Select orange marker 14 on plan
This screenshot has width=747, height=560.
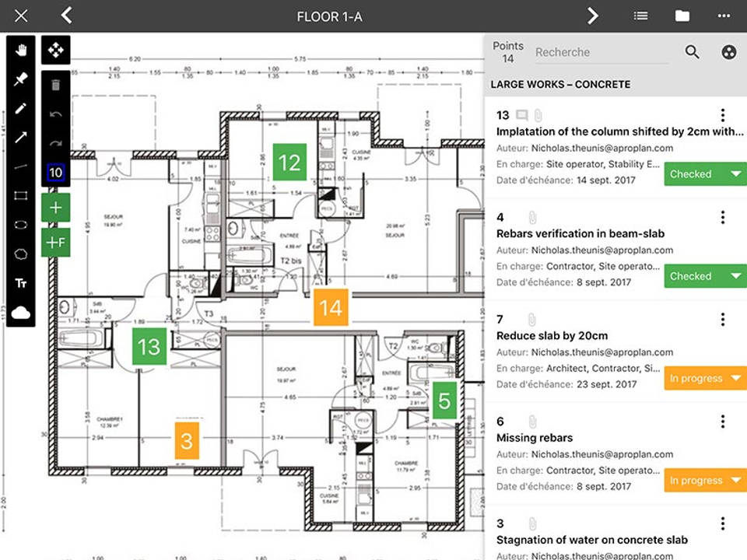coord(331,308)
